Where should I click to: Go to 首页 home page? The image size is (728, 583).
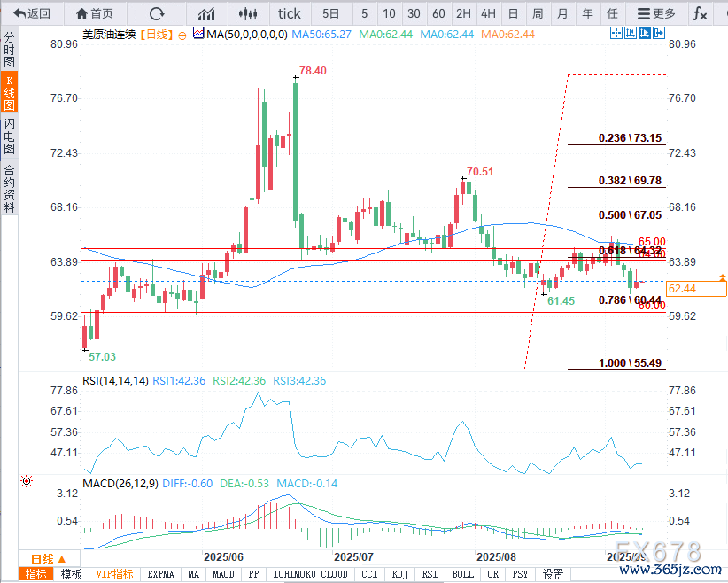coord(95,13)
